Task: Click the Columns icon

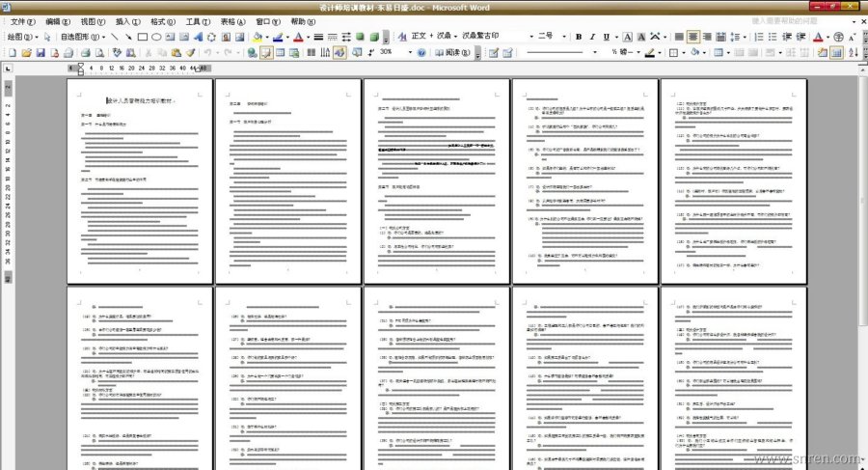Action: pyautogui.click(x=312, y=53)
